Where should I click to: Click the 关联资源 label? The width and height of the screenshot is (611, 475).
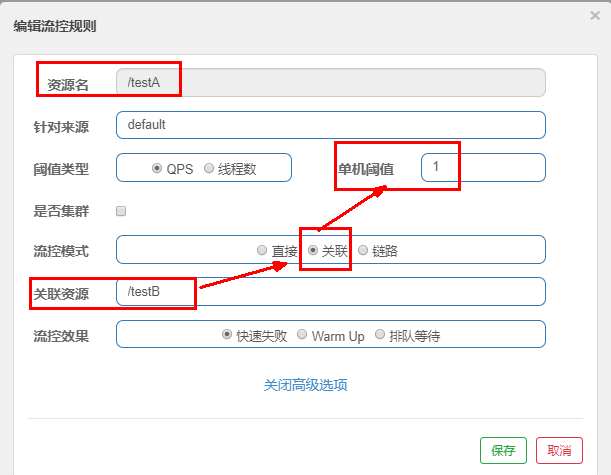pos(61,294)
